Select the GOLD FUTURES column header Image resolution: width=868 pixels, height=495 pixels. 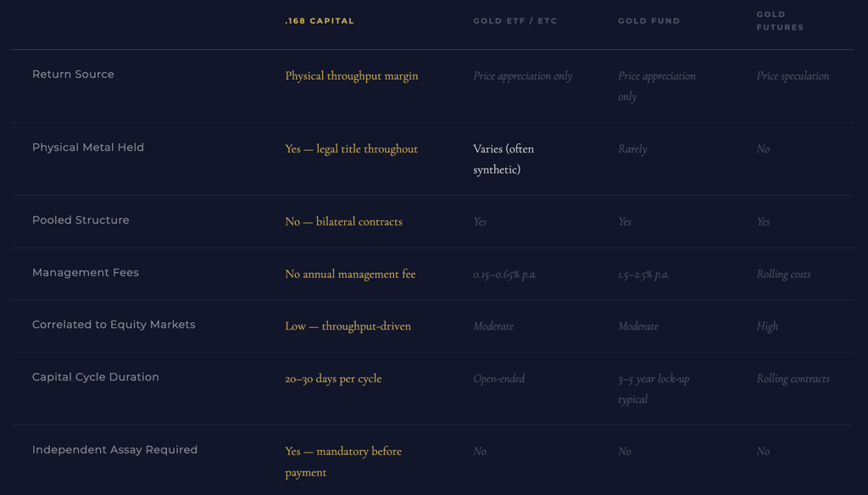[x=780, y=20]
